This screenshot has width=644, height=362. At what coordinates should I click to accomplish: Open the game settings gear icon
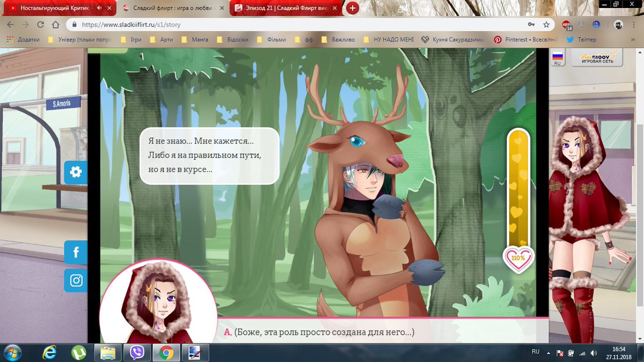pyautogui.click(x=76, y=172)
